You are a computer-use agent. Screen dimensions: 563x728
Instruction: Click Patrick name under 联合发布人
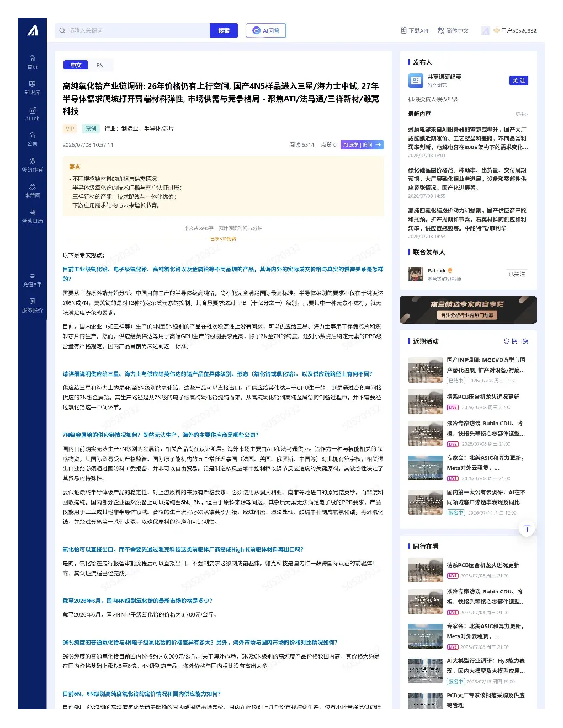click(x=437, y=270)
